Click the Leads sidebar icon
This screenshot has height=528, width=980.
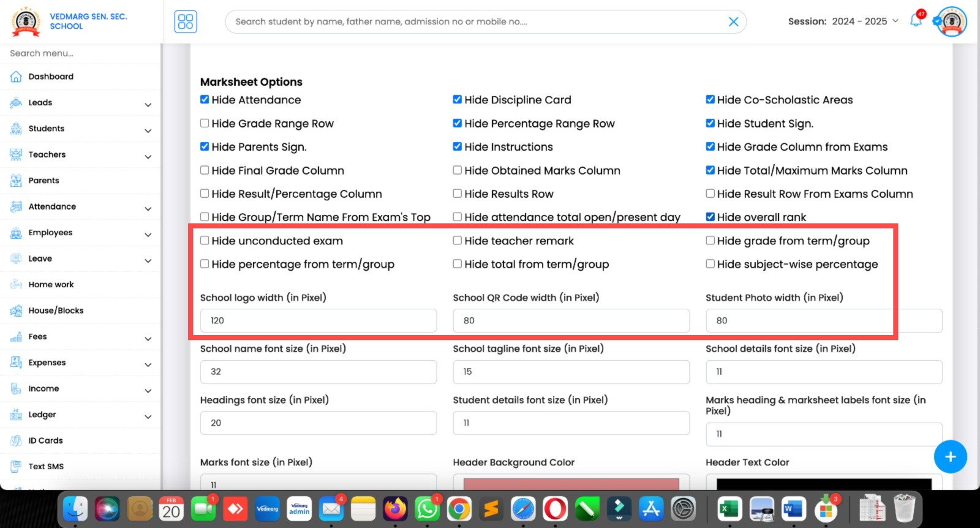[x=16, y=103]
